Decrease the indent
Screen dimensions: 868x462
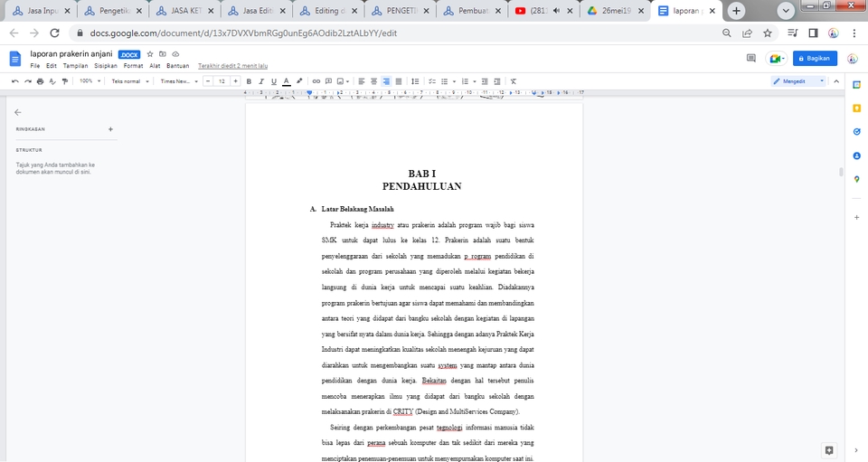click(485, 81)
